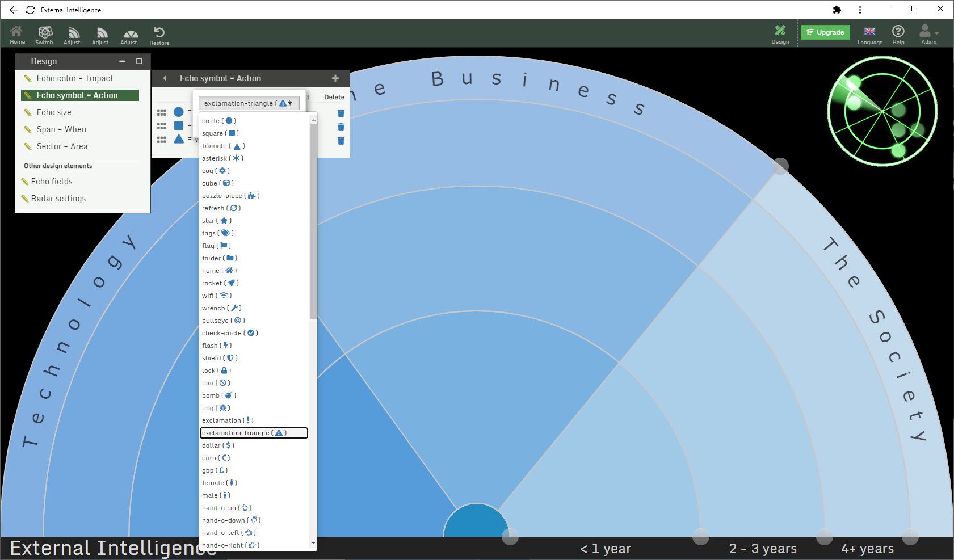The height and width of the screenshot is (560, 954).
Task: Select Echo symbol = Action
Action: tap(80, 95)
